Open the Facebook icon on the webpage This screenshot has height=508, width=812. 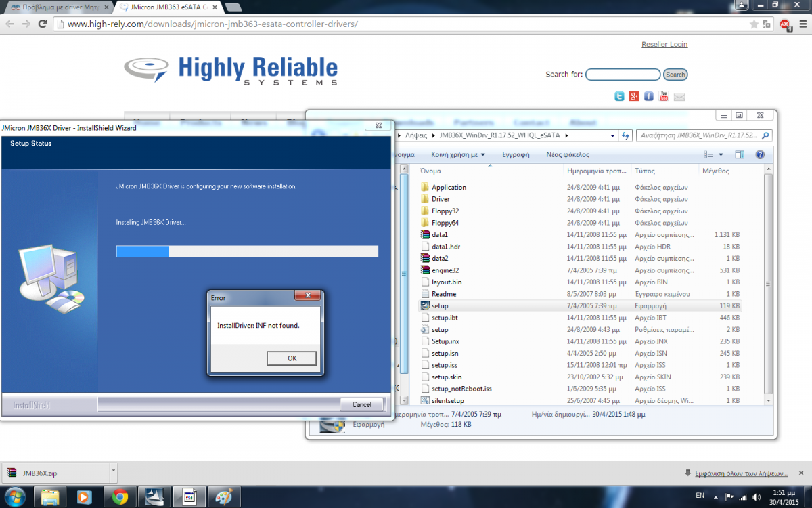click(x=649, y=97)
